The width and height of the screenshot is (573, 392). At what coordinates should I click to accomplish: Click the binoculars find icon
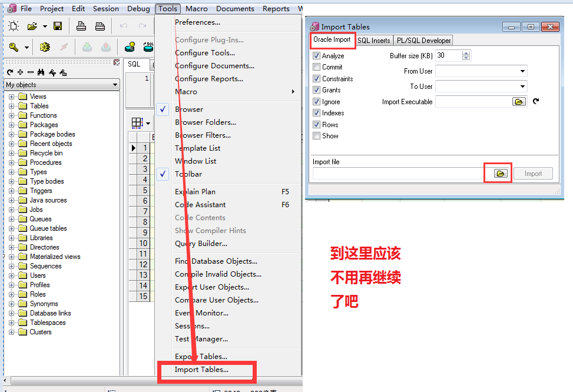pos(41,72)
